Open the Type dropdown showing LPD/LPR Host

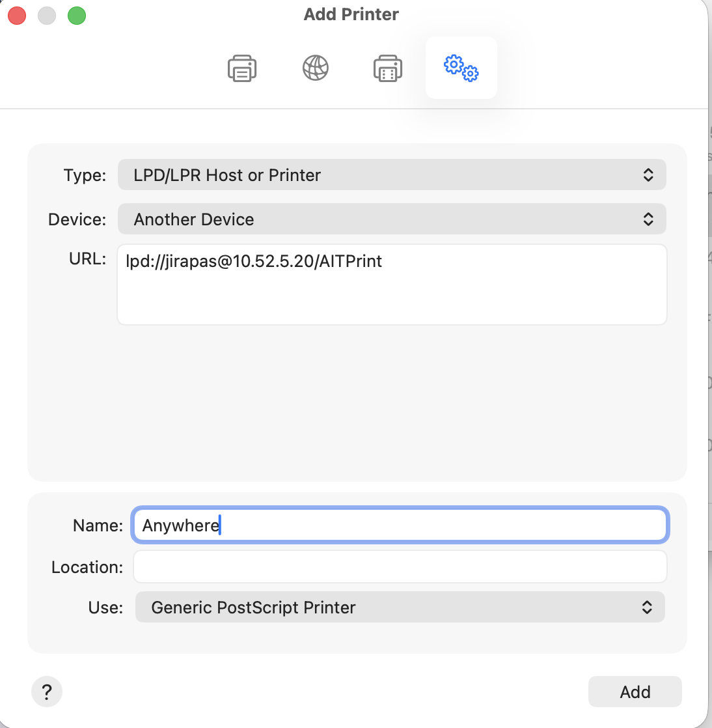(x=390, y=175)
